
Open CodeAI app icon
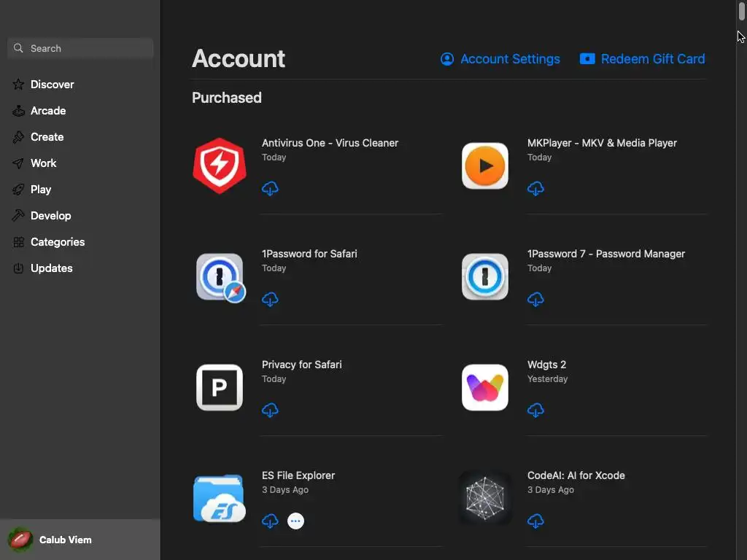pyautogui.click(x=485, y=499)
